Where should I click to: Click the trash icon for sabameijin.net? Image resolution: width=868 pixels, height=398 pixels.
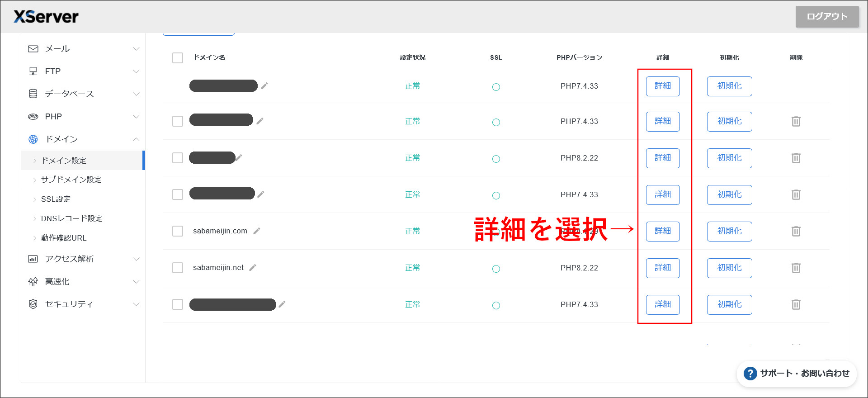coord(796,268)
